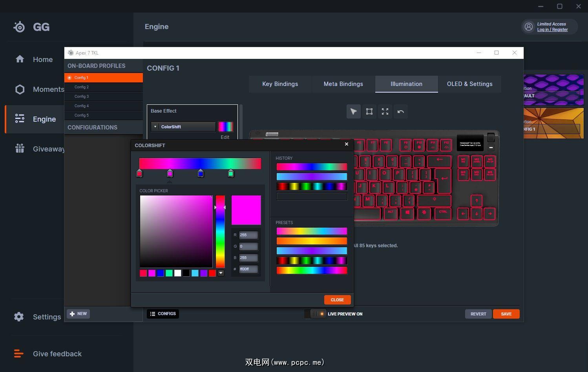Pick the black palette swatch

click(x=186, y=273)
